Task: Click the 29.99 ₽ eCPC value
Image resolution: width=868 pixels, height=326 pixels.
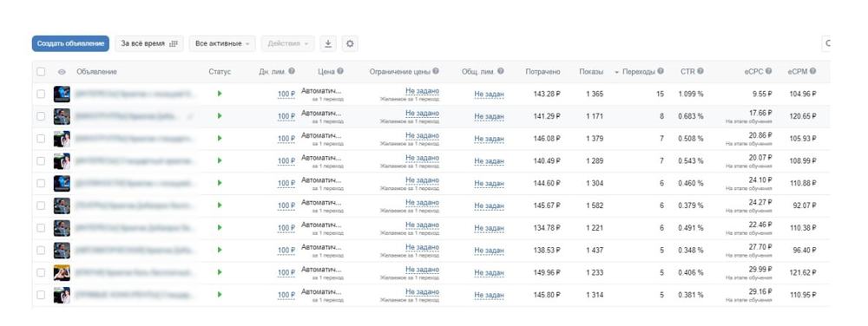Action: pos(760,269)
